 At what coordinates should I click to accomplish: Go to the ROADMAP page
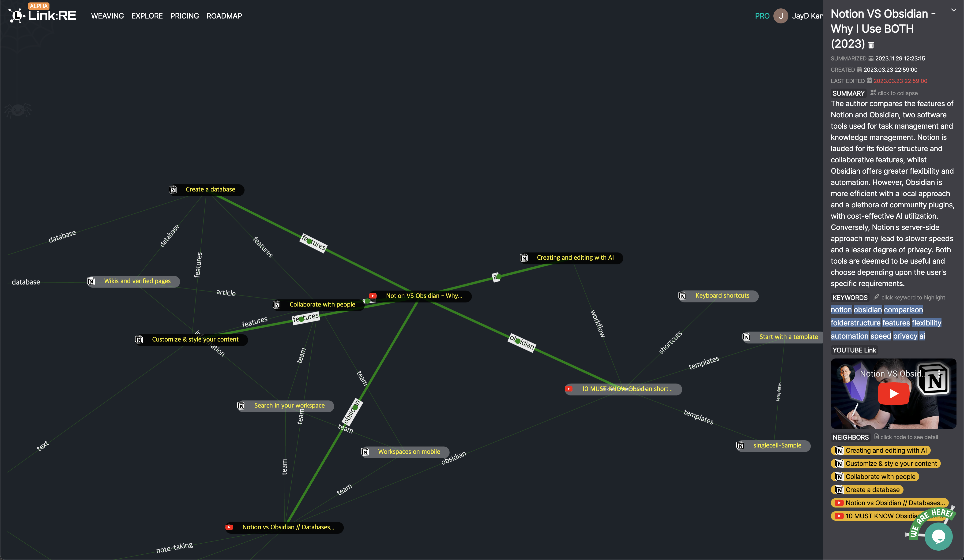pyautogui.click(x=224, y=16)
